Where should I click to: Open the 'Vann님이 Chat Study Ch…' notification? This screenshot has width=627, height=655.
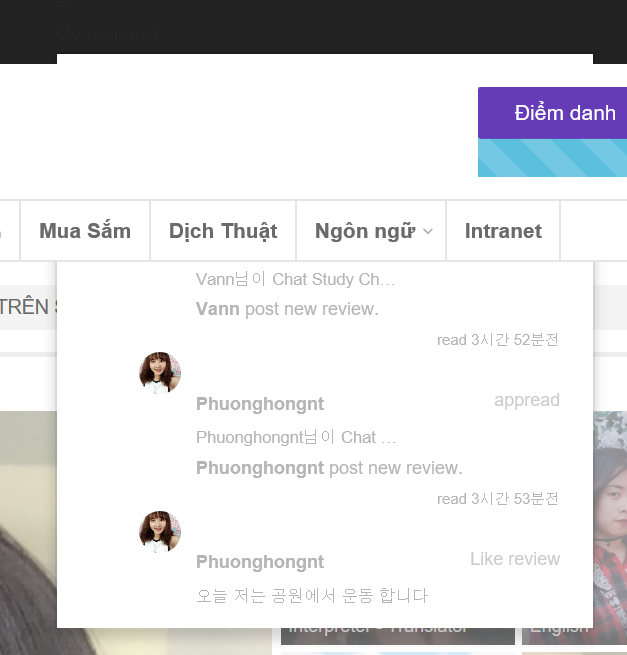point(296,279)
